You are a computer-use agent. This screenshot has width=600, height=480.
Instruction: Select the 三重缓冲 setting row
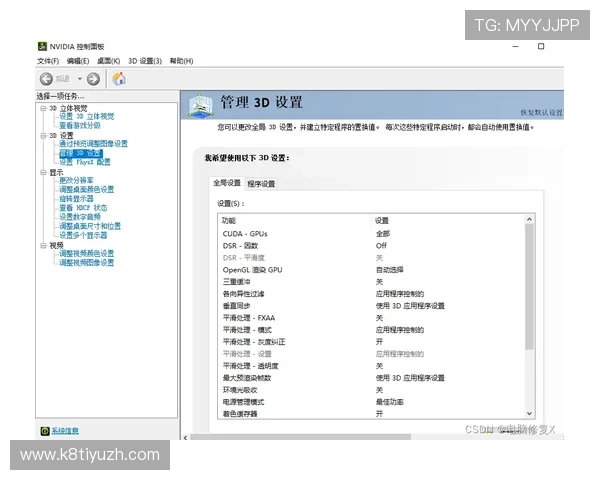[x=371, y=282]
